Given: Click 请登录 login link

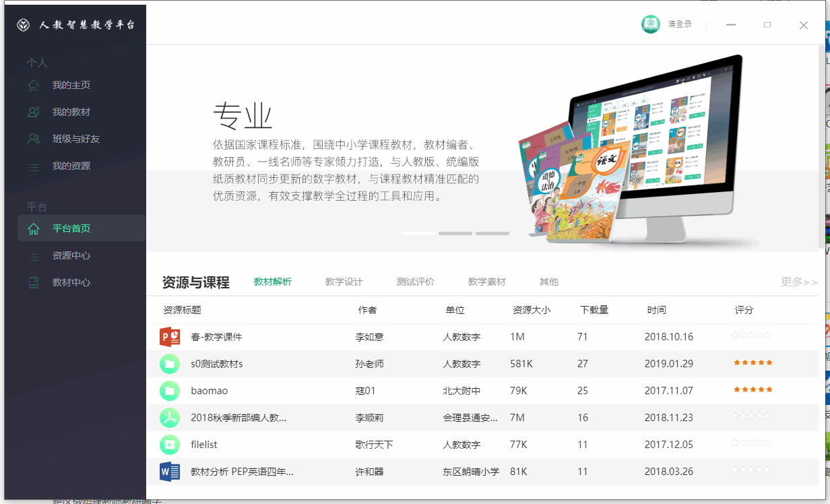Looking at the screenshot, I should pyautogui.click(x=680, y=24).
